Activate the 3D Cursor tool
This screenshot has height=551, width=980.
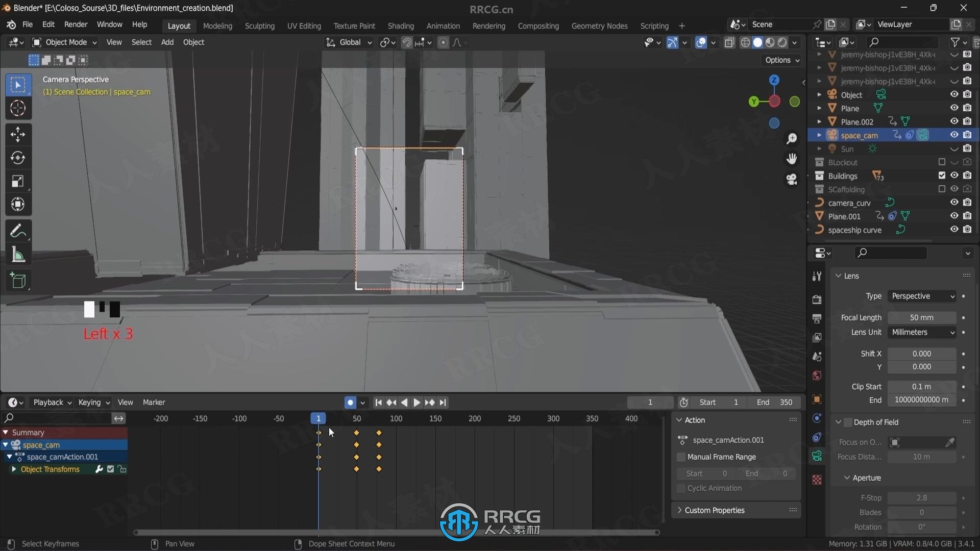(x=18, y=108)
